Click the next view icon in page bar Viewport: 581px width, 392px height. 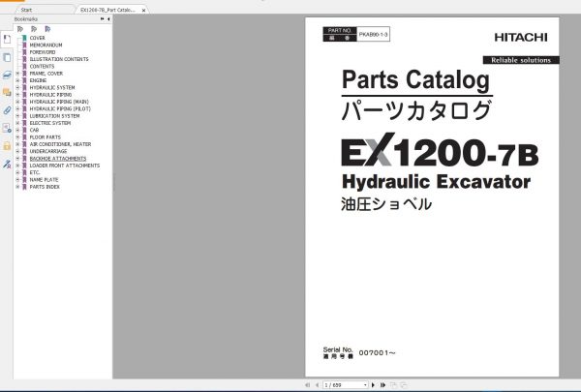(x=404, y=385)
